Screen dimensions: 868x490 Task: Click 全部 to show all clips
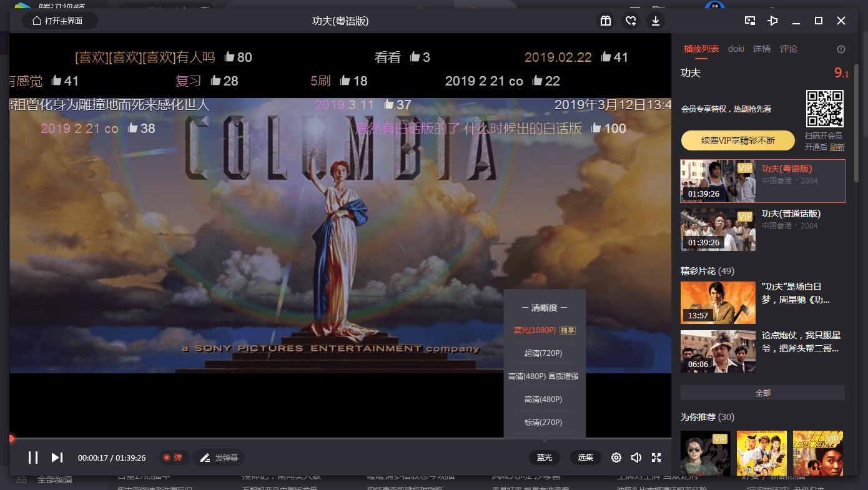coord(762,393)
